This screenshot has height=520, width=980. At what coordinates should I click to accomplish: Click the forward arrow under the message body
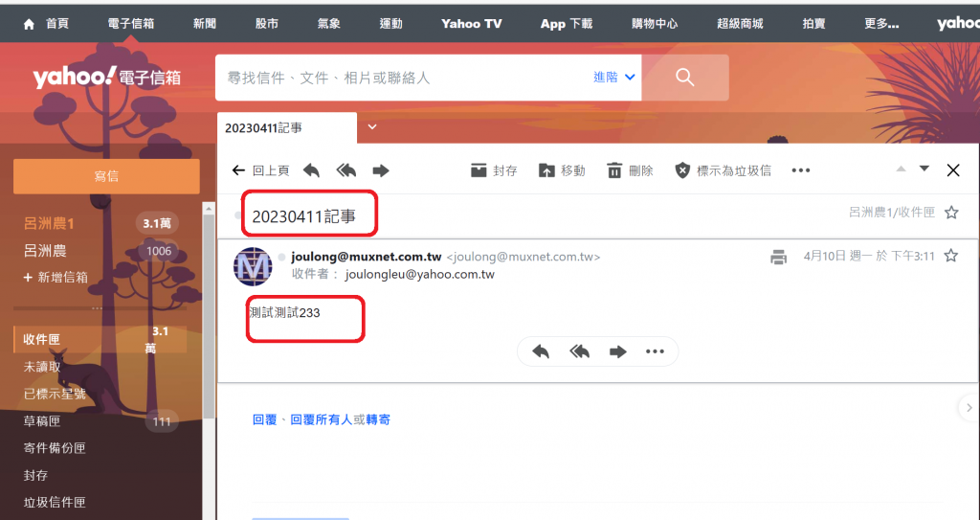(618, 351)
